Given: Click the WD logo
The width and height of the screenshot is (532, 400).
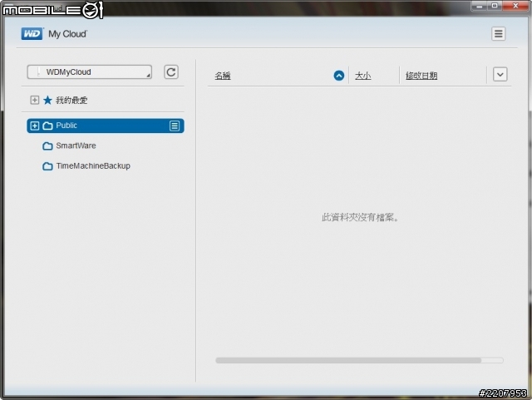Looking at the screenshot, I should pyautogui.click(x=32, y=33).
